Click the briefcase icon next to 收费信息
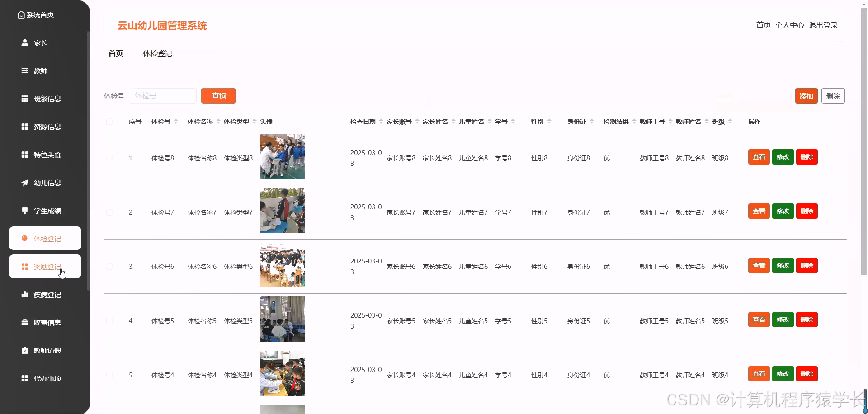The height and width of the screenshot is (414, 868). 25,323
